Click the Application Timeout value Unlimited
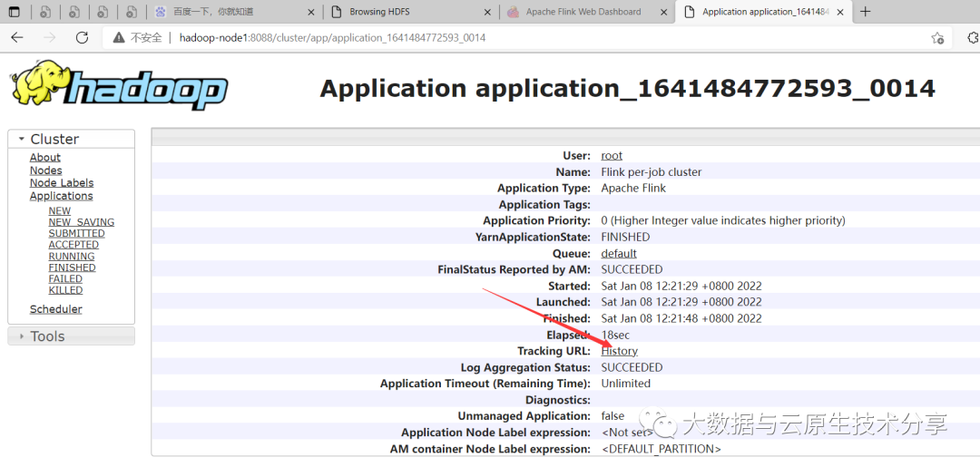 coord(625,384)
